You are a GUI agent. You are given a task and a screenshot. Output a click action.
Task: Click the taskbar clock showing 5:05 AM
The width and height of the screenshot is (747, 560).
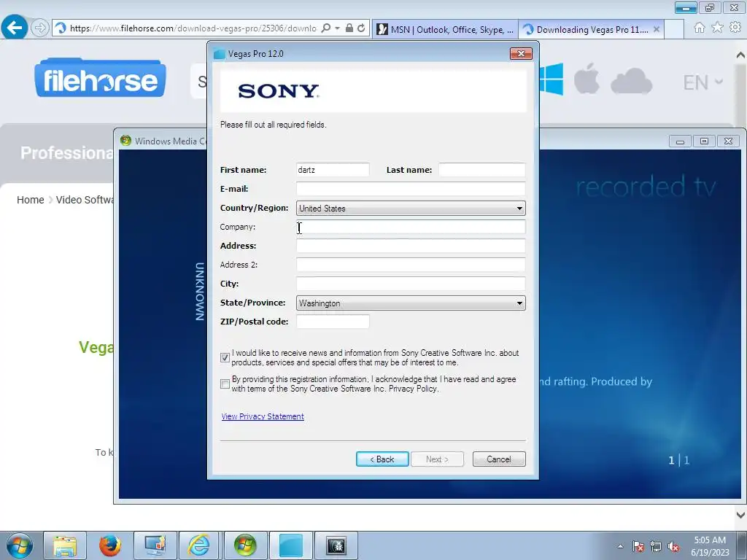710,546
